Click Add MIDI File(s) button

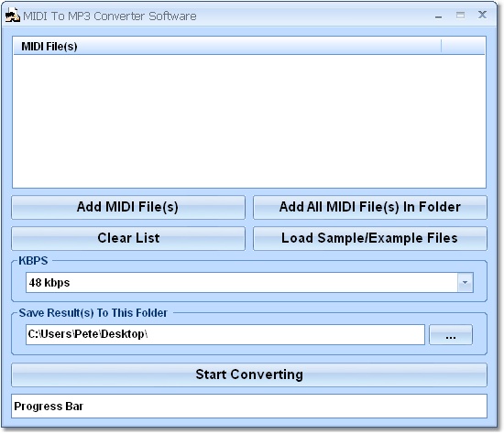[x=128, y=207]
